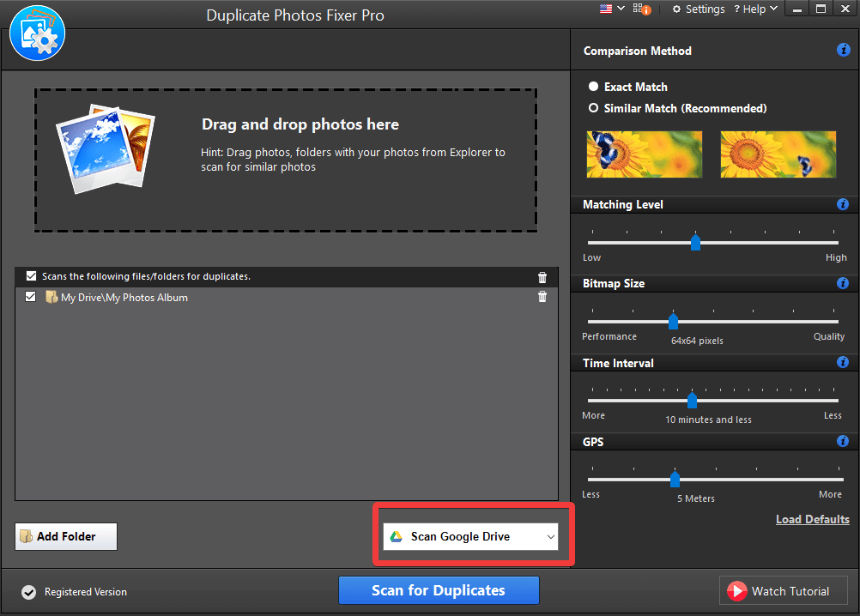Click the Duplicate Photos Fixer Pro logo icon
The width and height of the screenshot is (860, 616).
(x=37, y=33)
